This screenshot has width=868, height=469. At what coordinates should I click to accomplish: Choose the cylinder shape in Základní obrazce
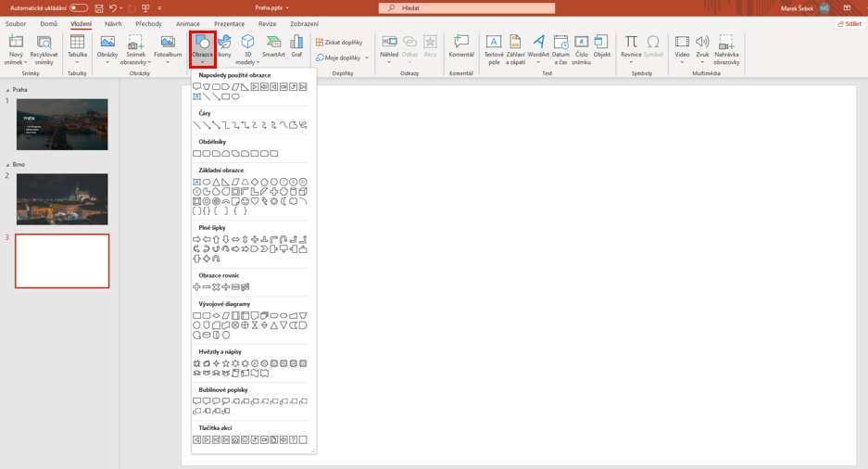point(294,192)
